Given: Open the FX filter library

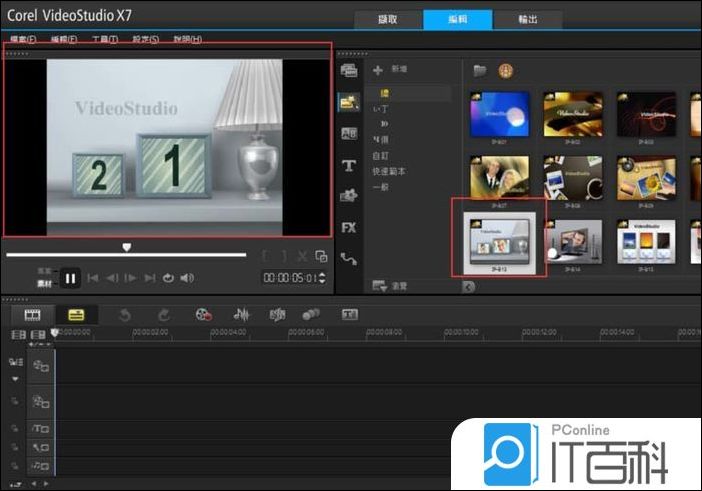Looking at the screenshot, I should [x=349, y=228].
